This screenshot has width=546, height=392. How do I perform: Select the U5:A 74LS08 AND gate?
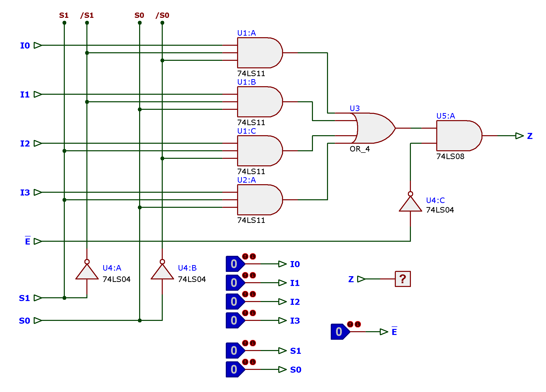tap(459, 136)
